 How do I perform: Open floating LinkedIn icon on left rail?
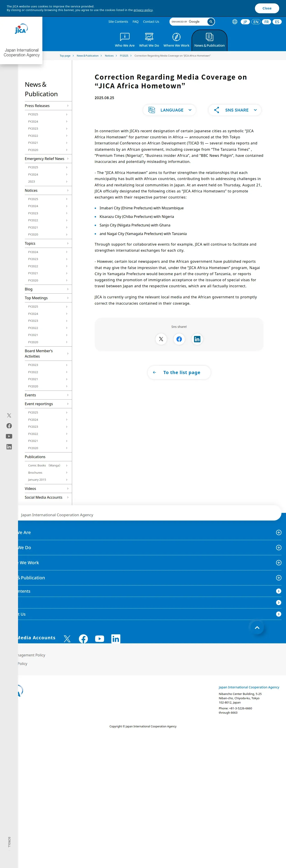(9, 447)
